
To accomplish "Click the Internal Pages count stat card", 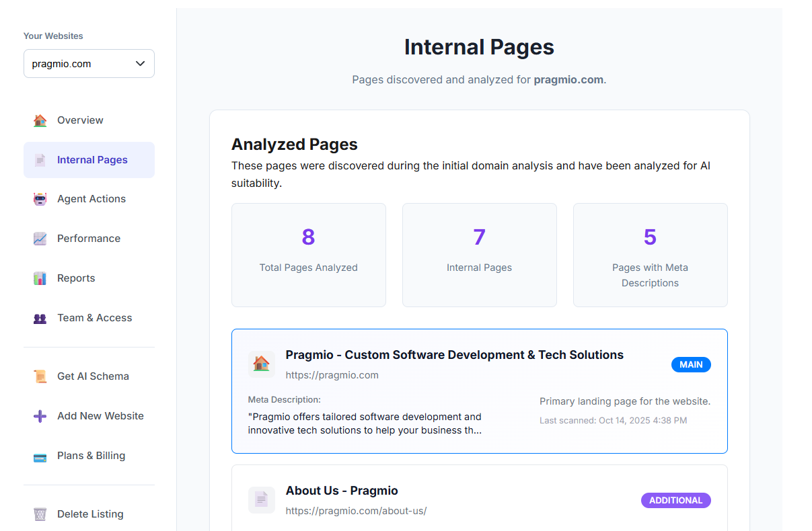I will (480, 255).
